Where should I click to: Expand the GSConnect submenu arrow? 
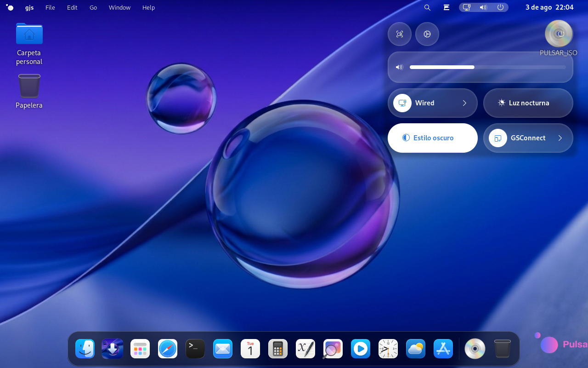pyautogui.click(x=560, y=138)
